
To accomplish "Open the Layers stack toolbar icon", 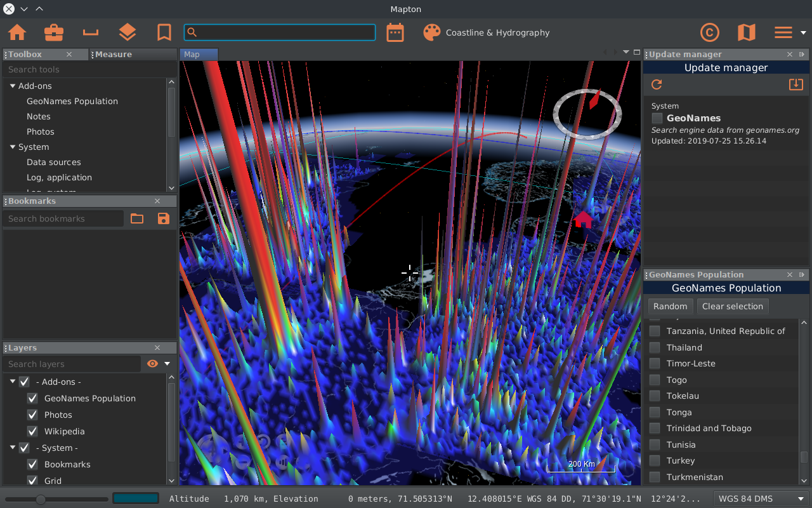I will (128, 32).
